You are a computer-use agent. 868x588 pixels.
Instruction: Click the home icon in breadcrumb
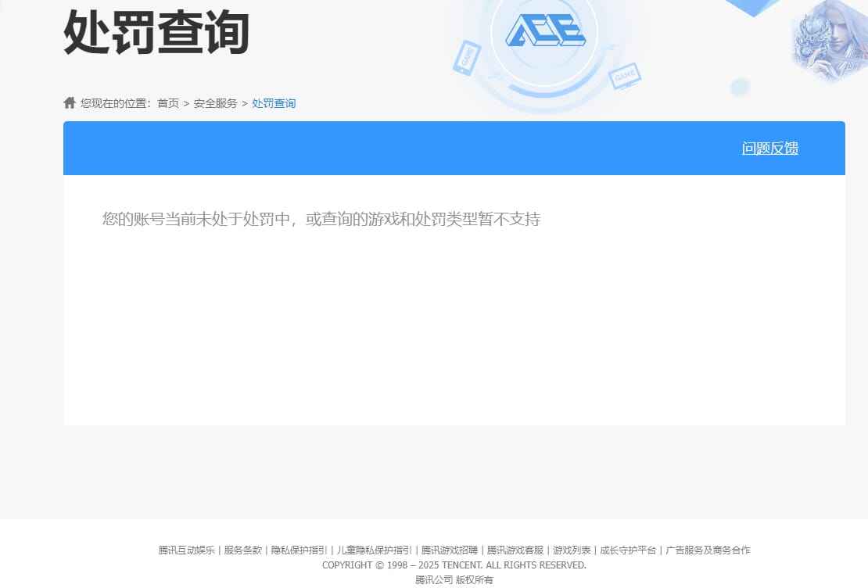click(70, 102)
